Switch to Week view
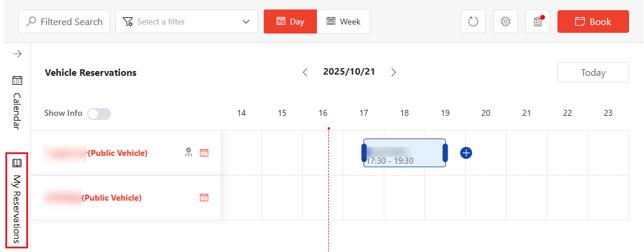Image resolution: width=644 pixels, height=252 pixels. 343,21
